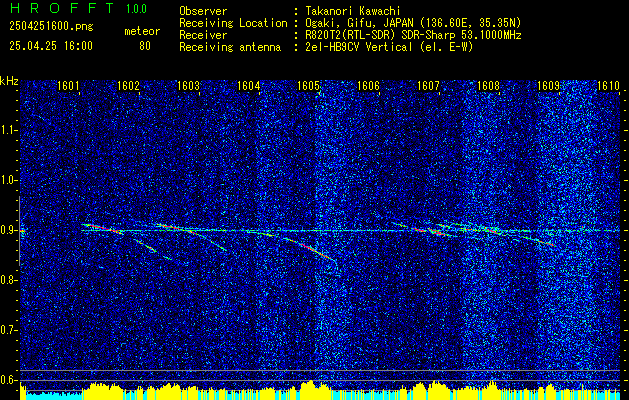
Task: Click the Ogaki, Gifu, JAPAN location text
Action: click(x=413, y=23)
